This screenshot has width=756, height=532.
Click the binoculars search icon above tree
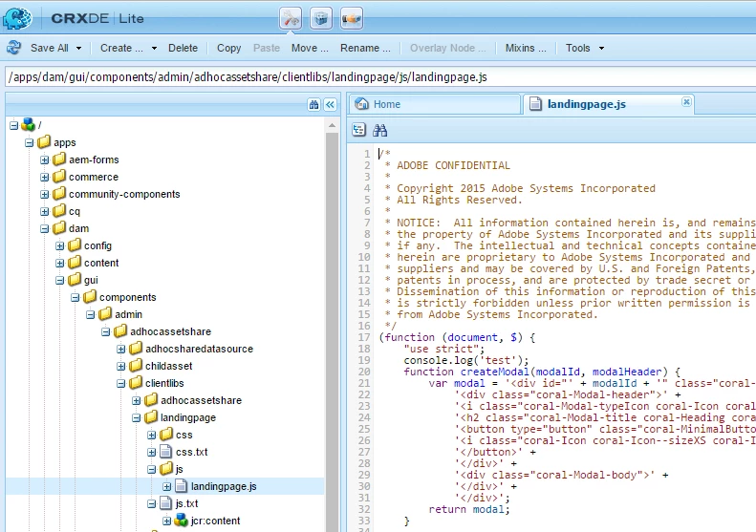[x=313, y=104]
